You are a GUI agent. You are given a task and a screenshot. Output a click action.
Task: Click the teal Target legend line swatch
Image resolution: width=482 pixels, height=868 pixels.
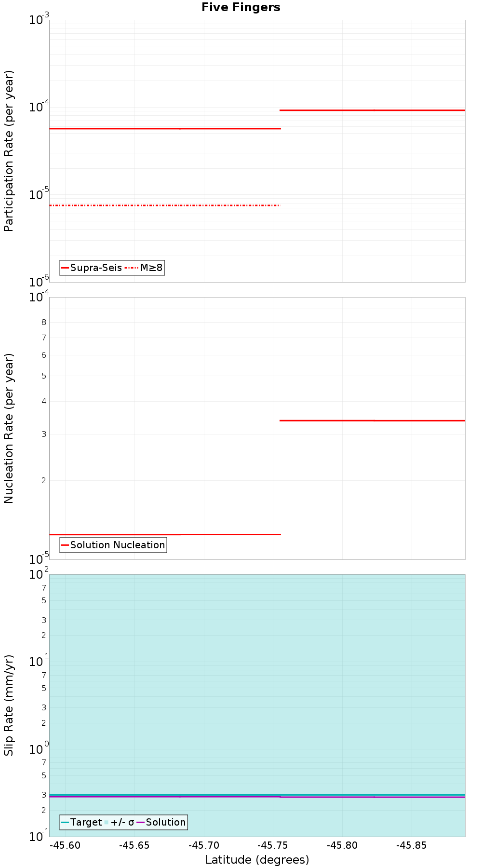click(65, 822)
